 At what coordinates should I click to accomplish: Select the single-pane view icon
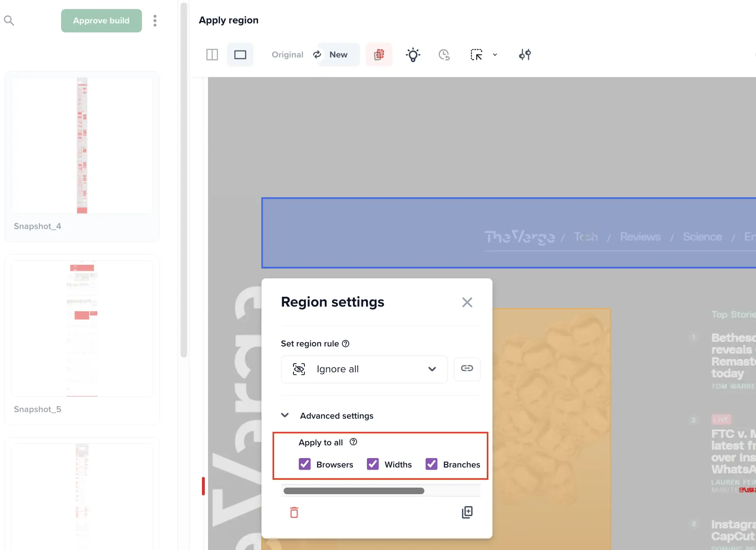tap(240, 55)
